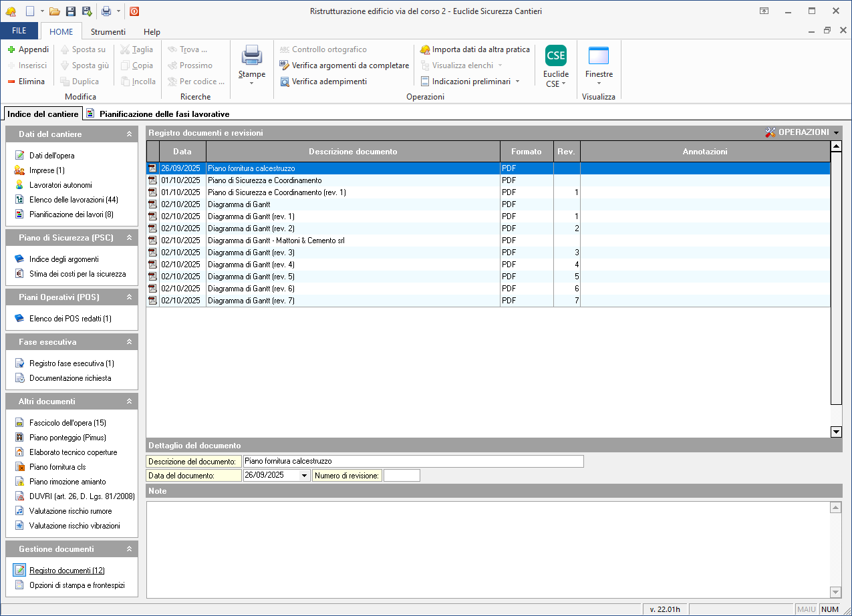Click the red Elimina button
The height and width of the screenshot is (616, 852).
pyautogui.click(x=27, y=82)
